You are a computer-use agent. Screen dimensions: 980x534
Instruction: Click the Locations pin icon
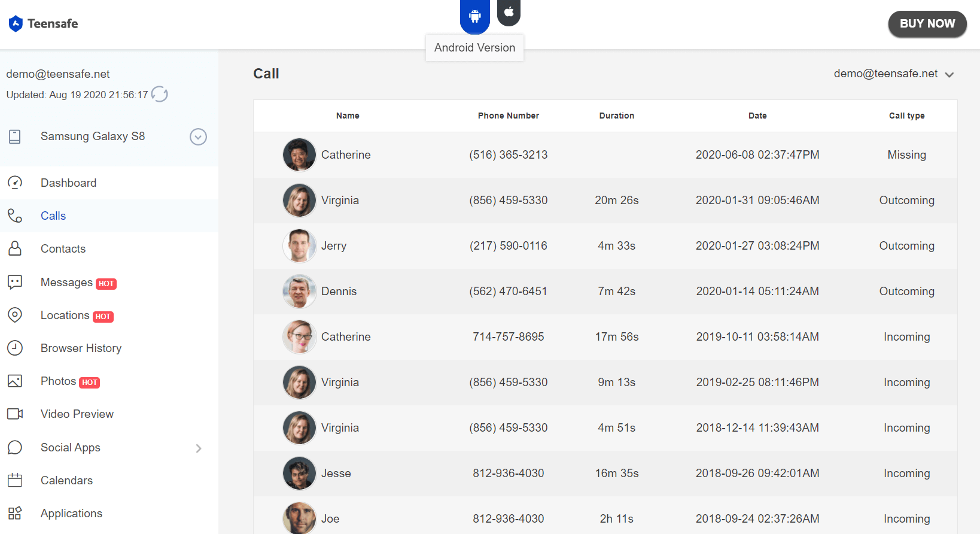coord(15,315)
